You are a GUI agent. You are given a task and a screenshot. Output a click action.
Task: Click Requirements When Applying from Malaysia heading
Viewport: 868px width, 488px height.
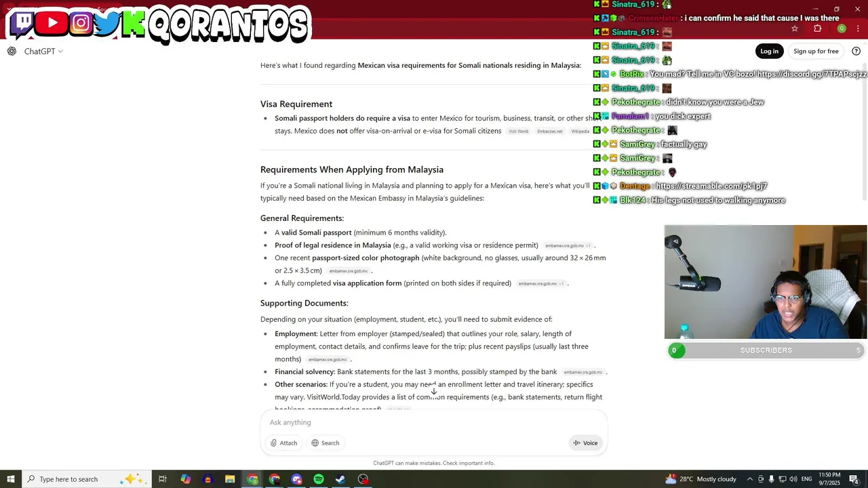(x=352, y=170)
